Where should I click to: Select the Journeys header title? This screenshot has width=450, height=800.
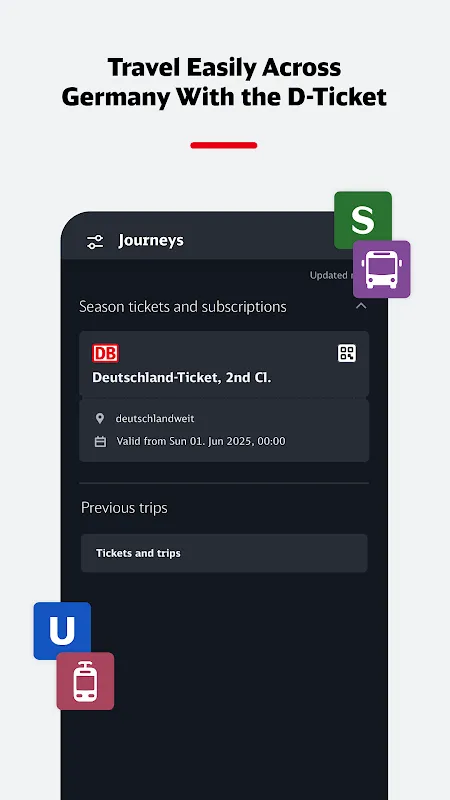pos(151,240)
